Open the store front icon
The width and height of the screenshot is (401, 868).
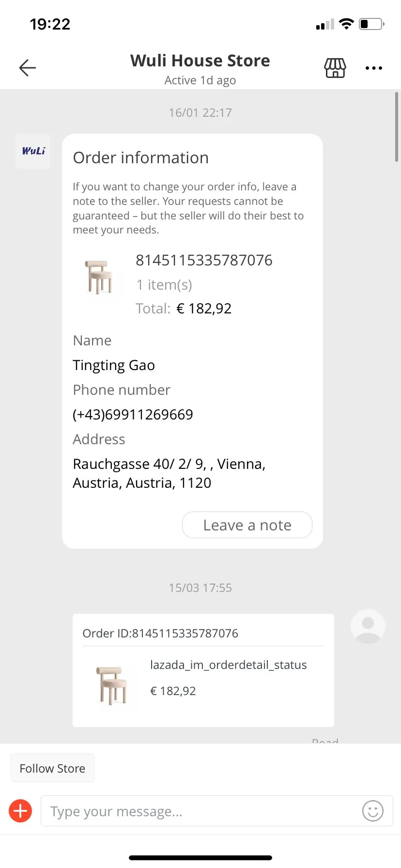coord(335,68)
